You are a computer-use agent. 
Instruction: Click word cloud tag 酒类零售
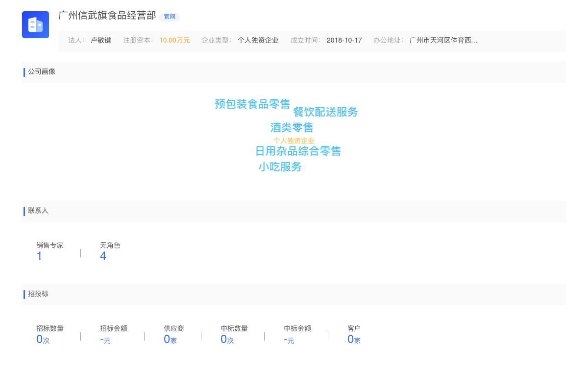pos(292,127)
